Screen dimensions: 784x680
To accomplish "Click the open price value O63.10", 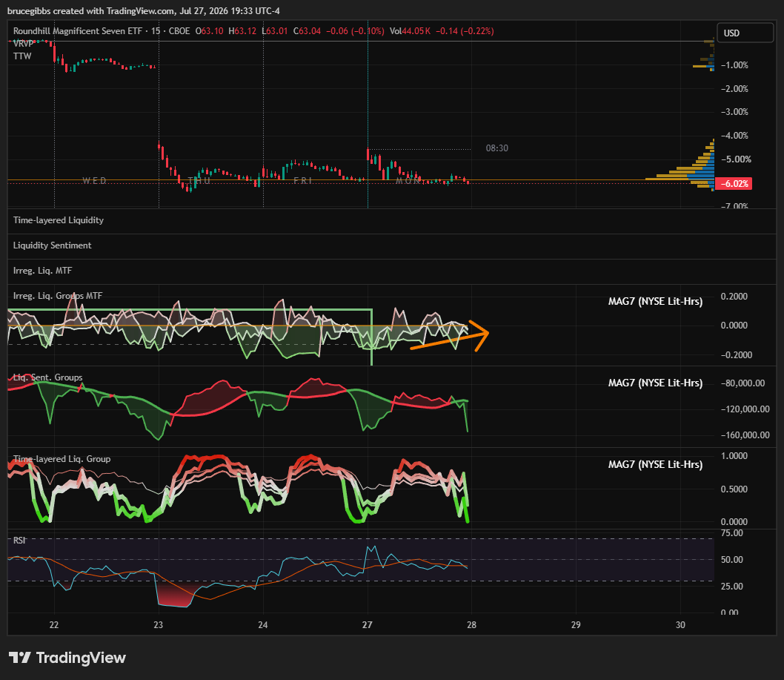I will (210, 31).
